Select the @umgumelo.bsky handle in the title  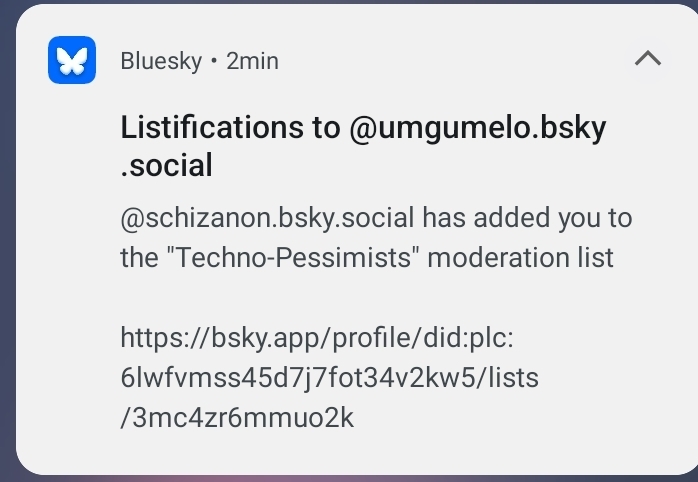point(477,128)
